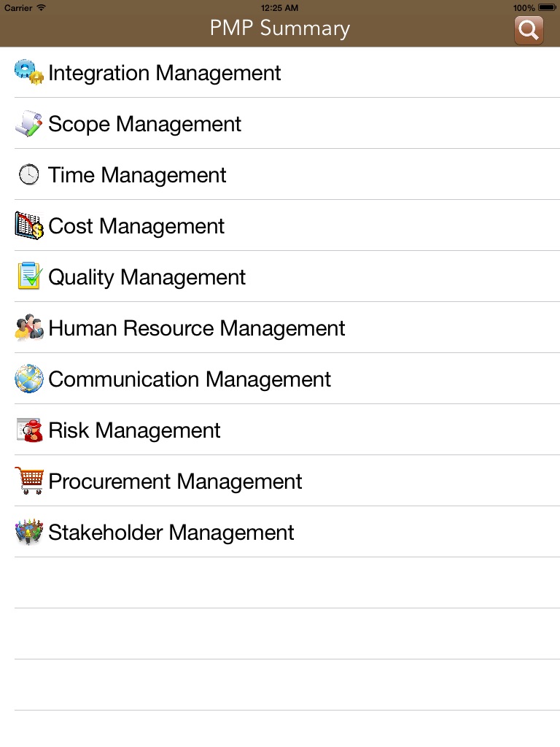The image size is (560, 747).
Task: Open Integration Management topic
Action: 164,73
